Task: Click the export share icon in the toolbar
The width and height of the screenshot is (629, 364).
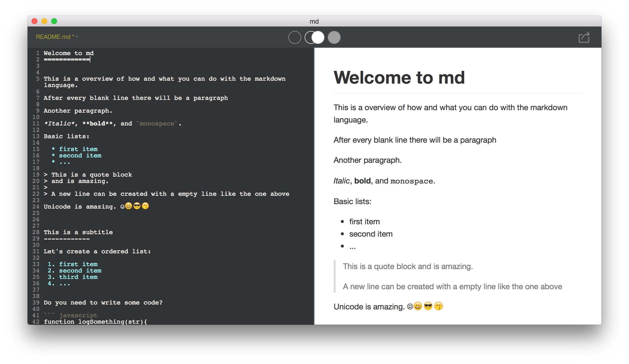Action: (584, 37)
